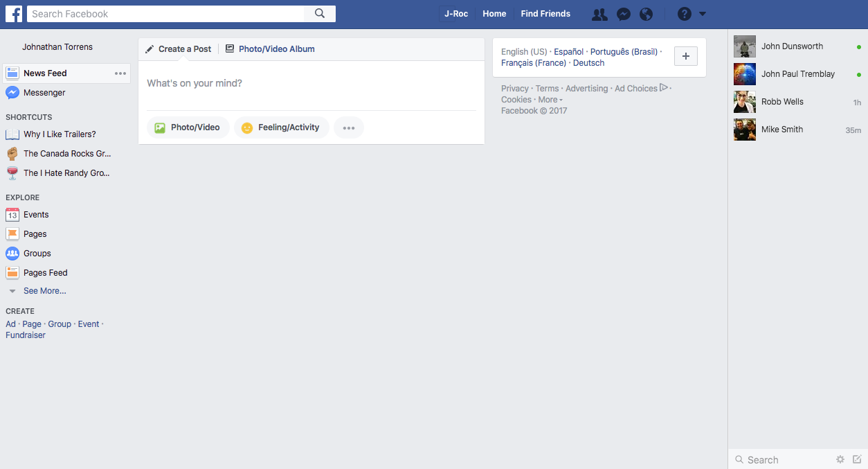Screen dimensions: 868x469
Task: Click the What's on your mind box
Action: pos(311,84)
